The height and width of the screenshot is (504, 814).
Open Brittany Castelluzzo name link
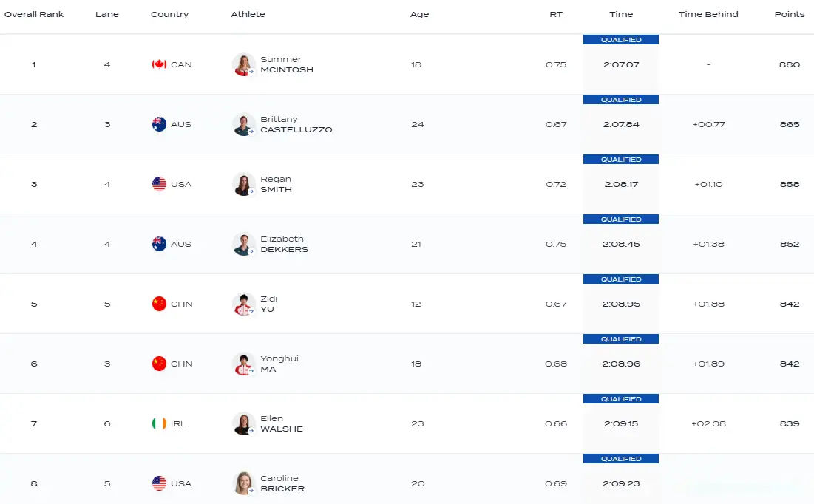[296, 124]
